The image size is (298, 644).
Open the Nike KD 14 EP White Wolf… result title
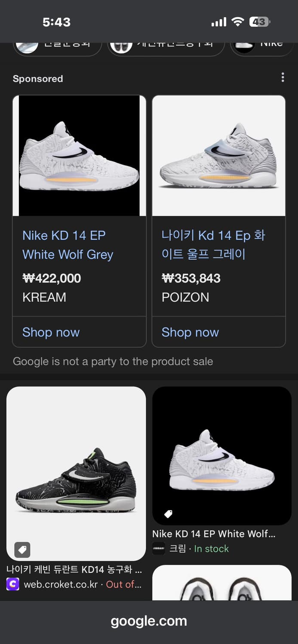click(x=214, y=534)
